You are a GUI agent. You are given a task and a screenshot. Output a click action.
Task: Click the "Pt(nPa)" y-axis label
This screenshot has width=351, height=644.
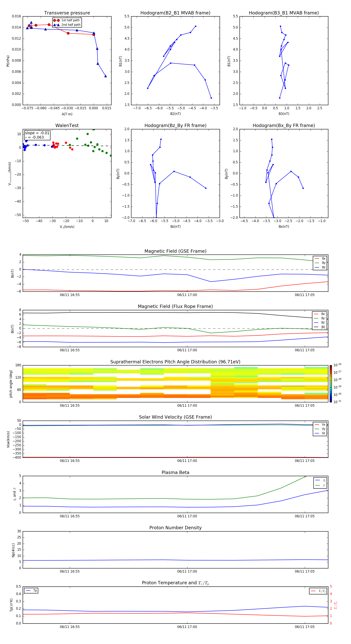click(8, 61)
